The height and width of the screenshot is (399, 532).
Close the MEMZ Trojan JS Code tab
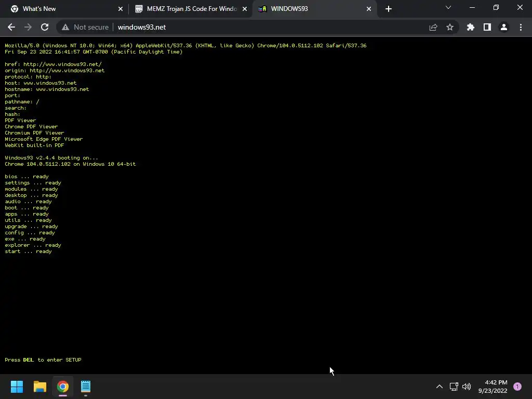tap(245, 9)
